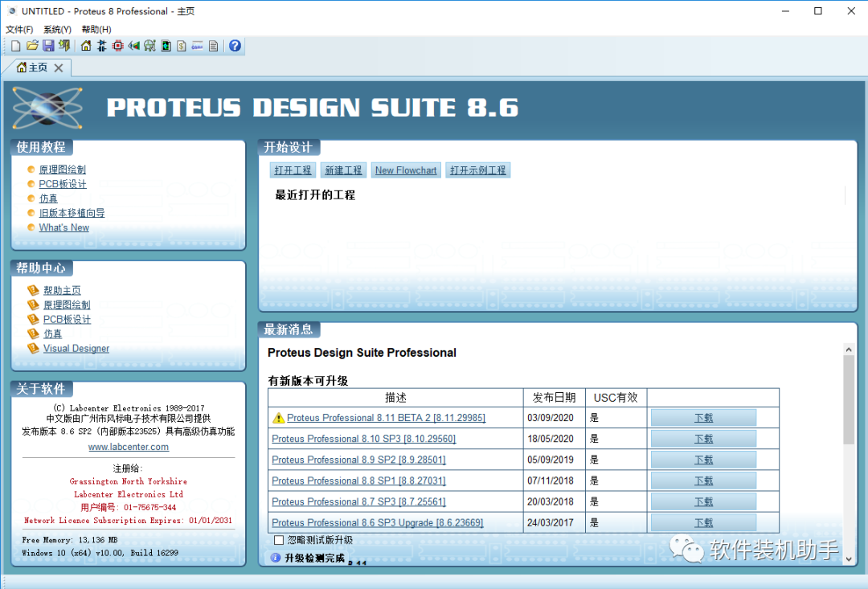Click the New Flowchart button
Screen dimensions: 868x589
tap(406, 170)
